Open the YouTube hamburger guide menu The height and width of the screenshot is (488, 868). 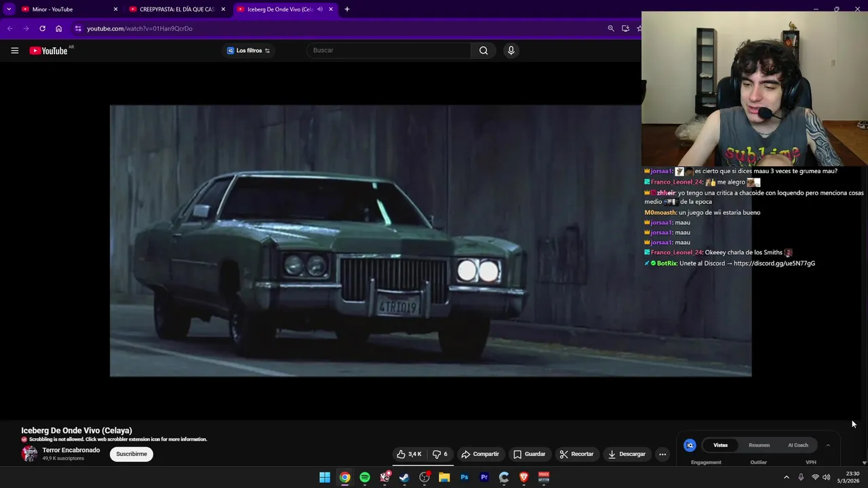(14, 50)
